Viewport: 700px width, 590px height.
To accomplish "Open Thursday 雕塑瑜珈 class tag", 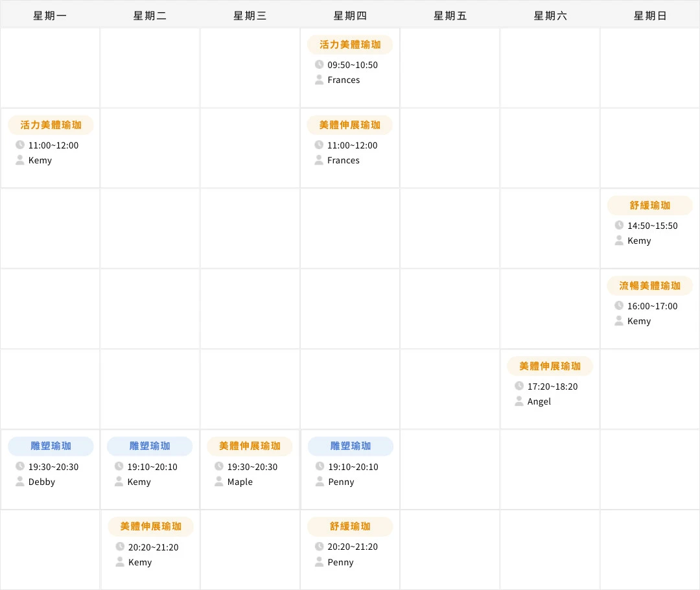I will (351, 446).
